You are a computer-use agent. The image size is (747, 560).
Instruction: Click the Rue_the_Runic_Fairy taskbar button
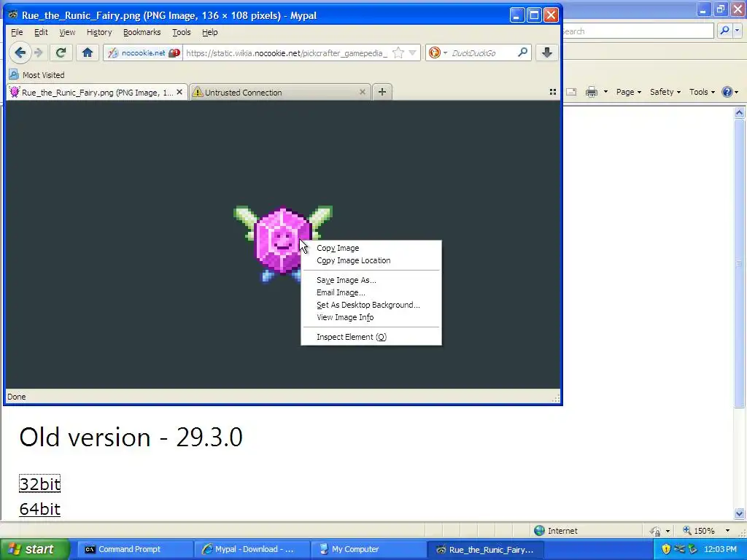point(485,550)
